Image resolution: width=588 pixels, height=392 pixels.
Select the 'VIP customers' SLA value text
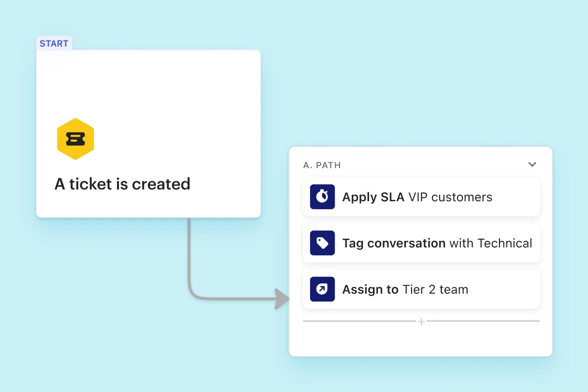(450, 197)
